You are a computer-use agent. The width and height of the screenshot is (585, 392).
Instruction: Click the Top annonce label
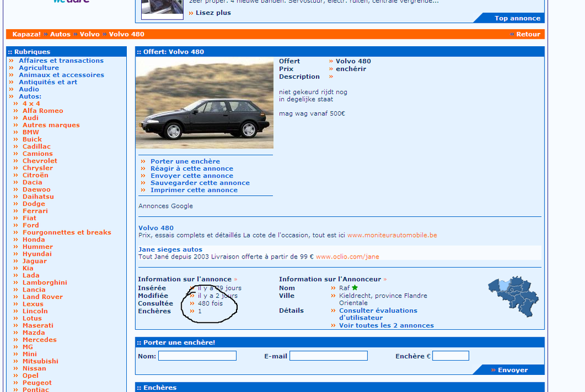click(x=517, y=18)
